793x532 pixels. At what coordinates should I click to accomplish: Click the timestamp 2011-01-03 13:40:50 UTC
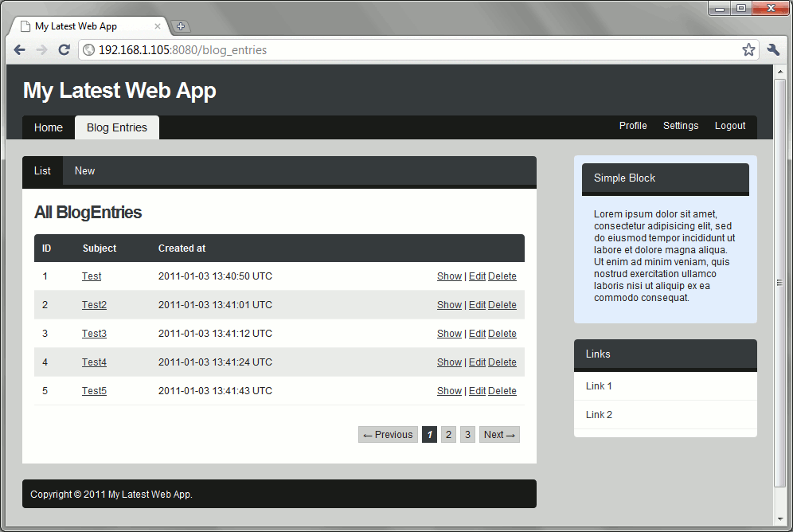pos(215,276)
